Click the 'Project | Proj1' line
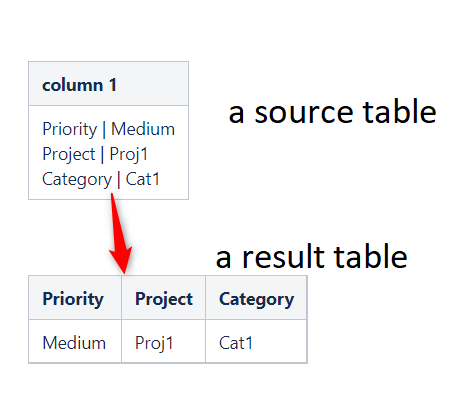Viewport: 450px width, 406px height. click(x=95, y=154)
